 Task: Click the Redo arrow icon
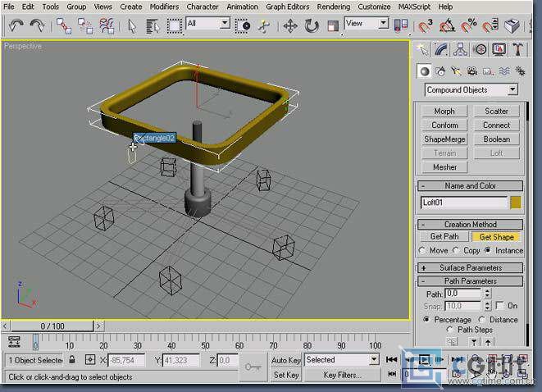[37, 25]
